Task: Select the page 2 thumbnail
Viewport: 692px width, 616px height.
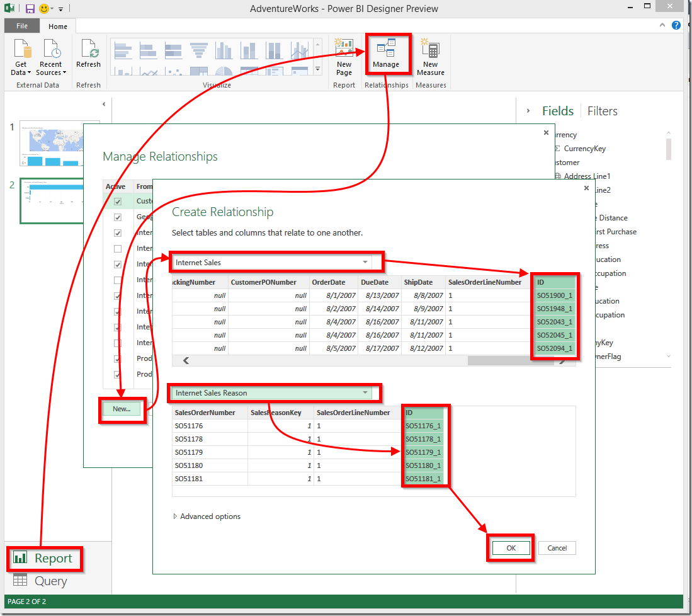Action: tap(52, 201)
